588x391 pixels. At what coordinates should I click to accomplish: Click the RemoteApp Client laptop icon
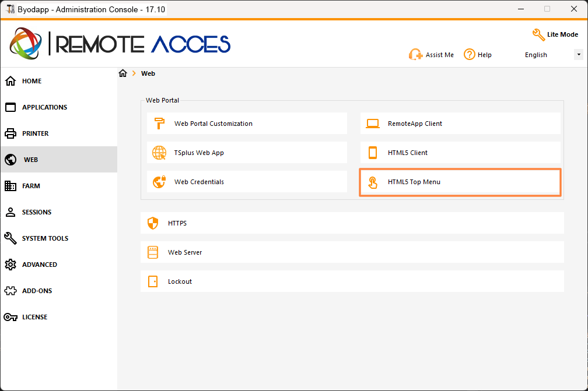click(373, 124)
